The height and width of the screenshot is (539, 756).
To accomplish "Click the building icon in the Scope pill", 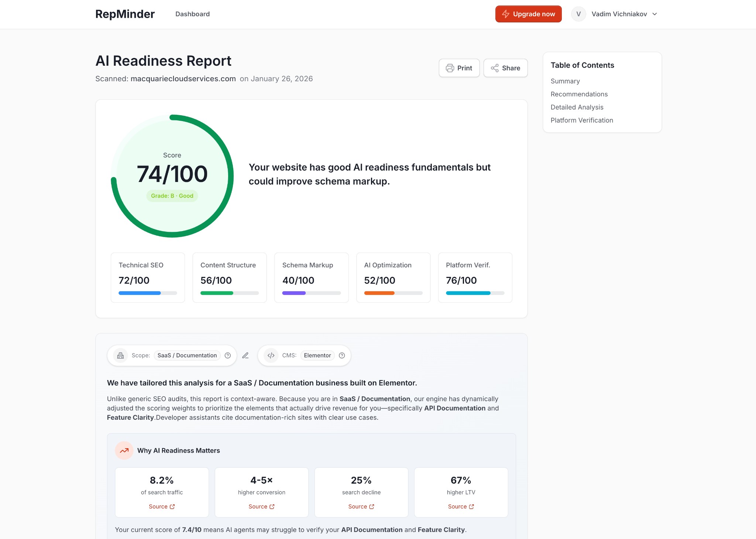I will [120, 355].
